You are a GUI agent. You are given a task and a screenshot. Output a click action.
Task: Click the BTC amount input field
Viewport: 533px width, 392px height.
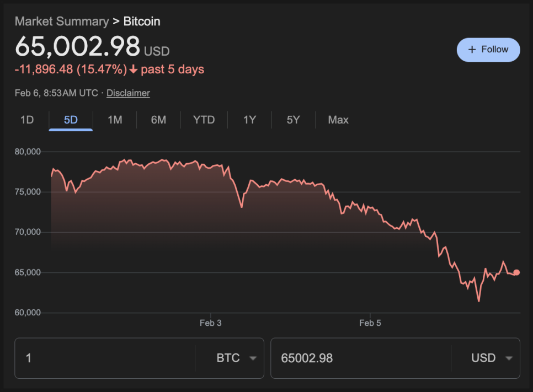pyautogui.click(x=105, y=358)
